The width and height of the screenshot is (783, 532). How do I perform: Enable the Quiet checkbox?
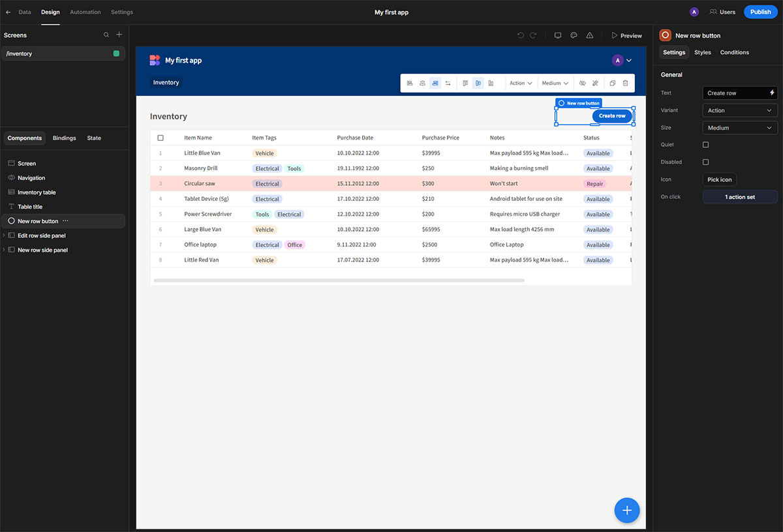click(x=705, y=145)
